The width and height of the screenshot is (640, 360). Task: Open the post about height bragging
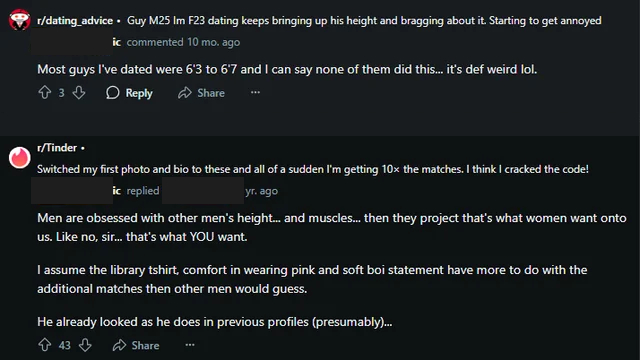click(x=364, y=20)
